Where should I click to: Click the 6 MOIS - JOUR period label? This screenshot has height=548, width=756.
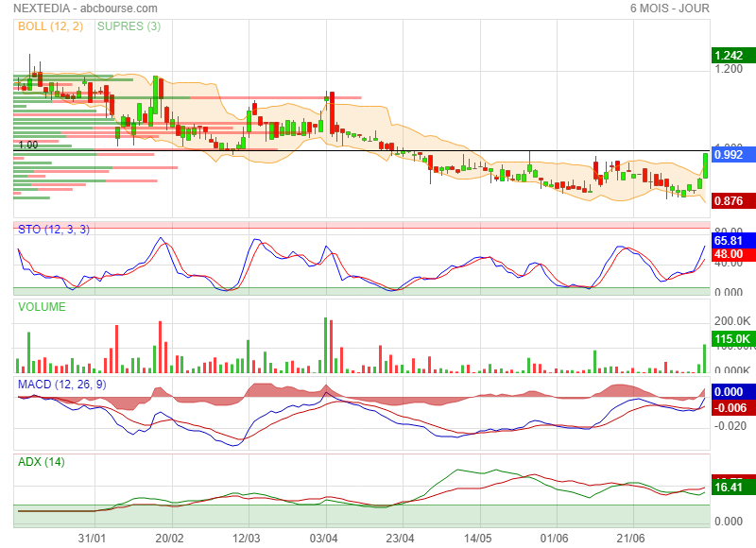(669, 9)
